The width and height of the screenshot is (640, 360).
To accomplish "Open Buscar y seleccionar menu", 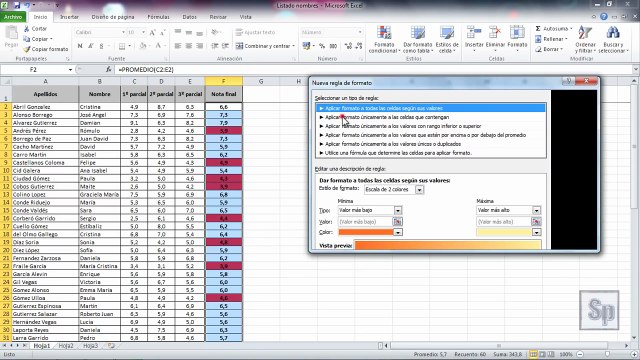I will [613, 40].
